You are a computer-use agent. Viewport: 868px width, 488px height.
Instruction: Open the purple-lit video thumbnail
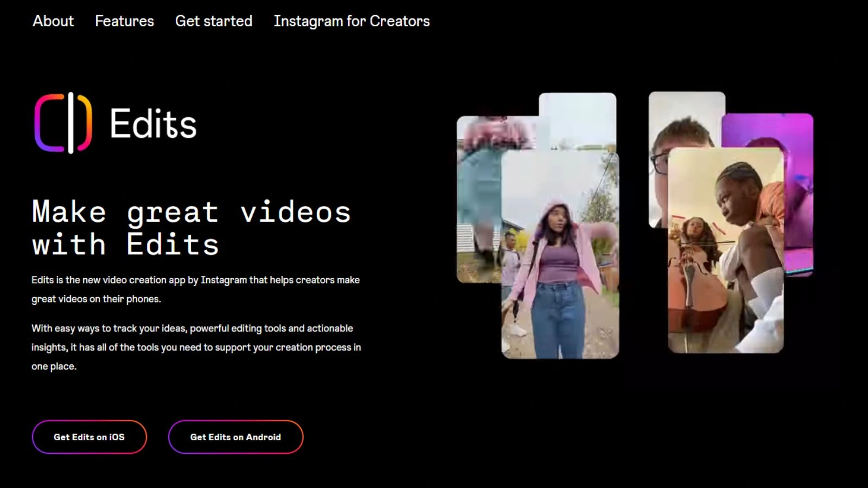797,195
